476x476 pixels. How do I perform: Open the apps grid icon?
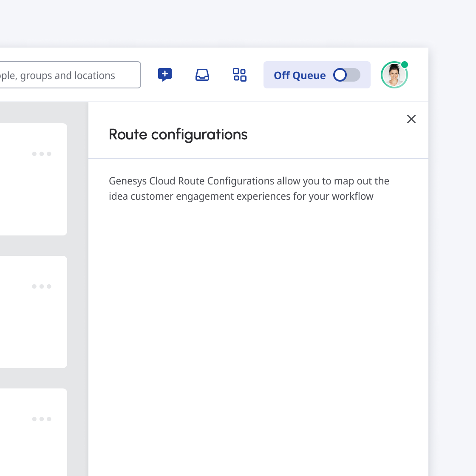coord(240,75)
